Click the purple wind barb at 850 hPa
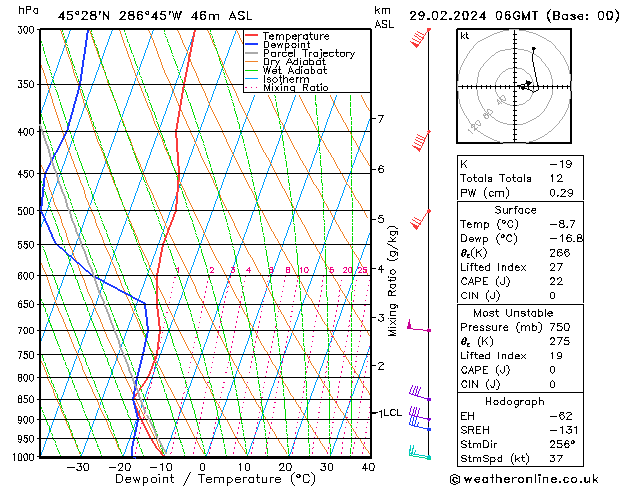The image size is (629, 486). (420, 393)
